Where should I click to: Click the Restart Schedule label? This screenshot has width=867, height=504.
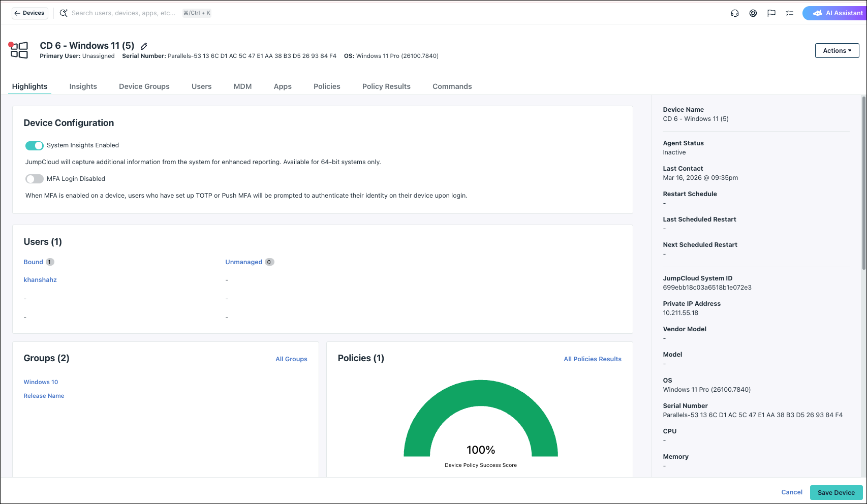tap(690, 194)
